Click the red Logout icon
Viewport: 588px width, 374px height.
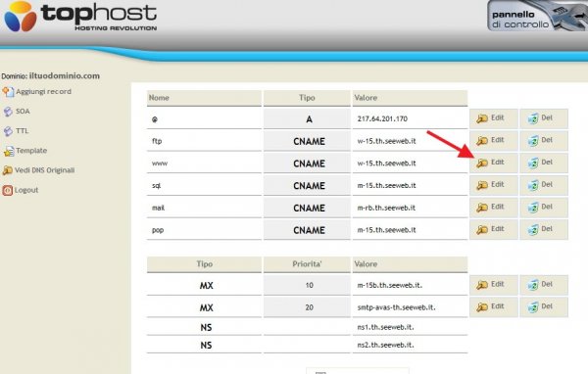[8, 190]
